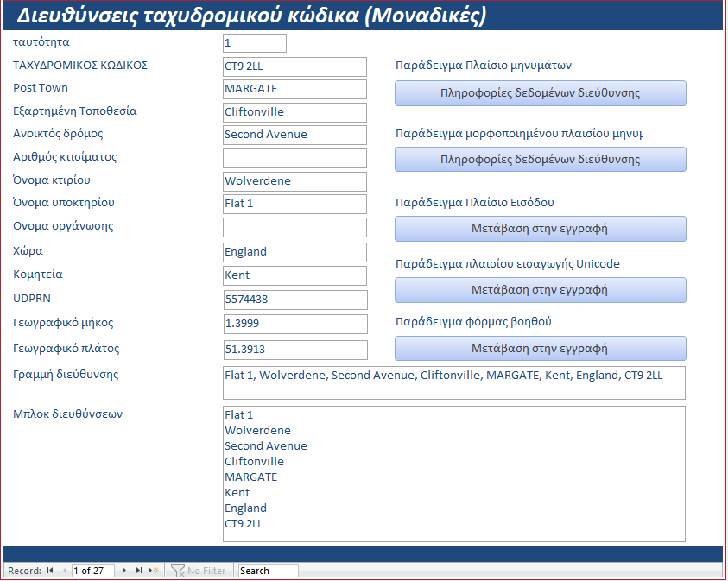Click the Παράδειγμα Πλαίσιο Εισόδου heading
The image size is (728, 581).
click(x=474, y=202)
